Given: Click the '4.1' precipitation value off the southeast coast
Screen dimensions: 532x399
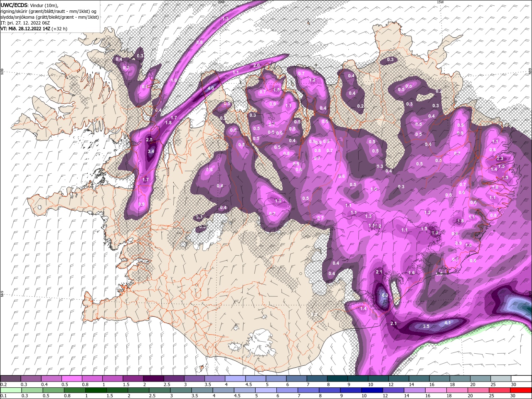Looking at the screenshot, I should click(x=448, y=323).
